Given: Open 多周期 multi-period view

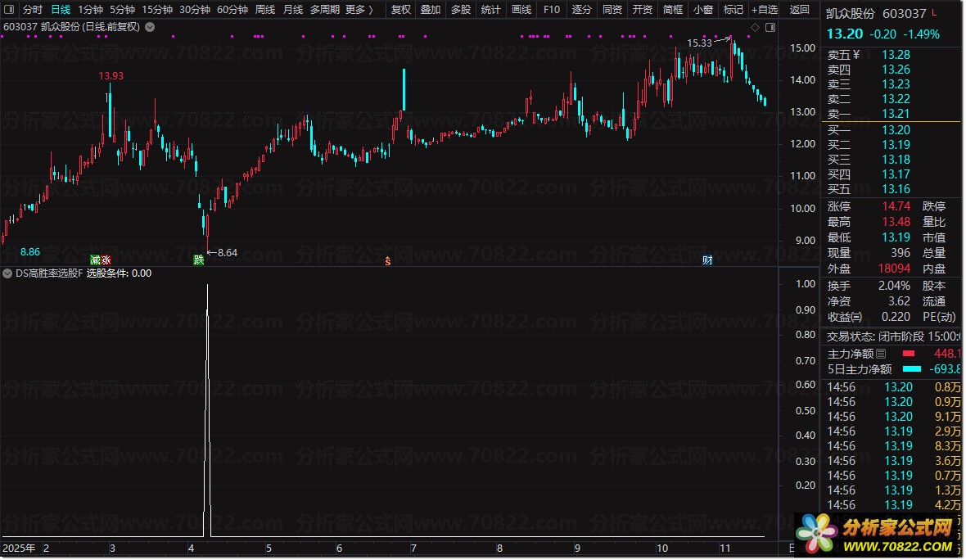Looking at the screenshot, I should 325,9.
